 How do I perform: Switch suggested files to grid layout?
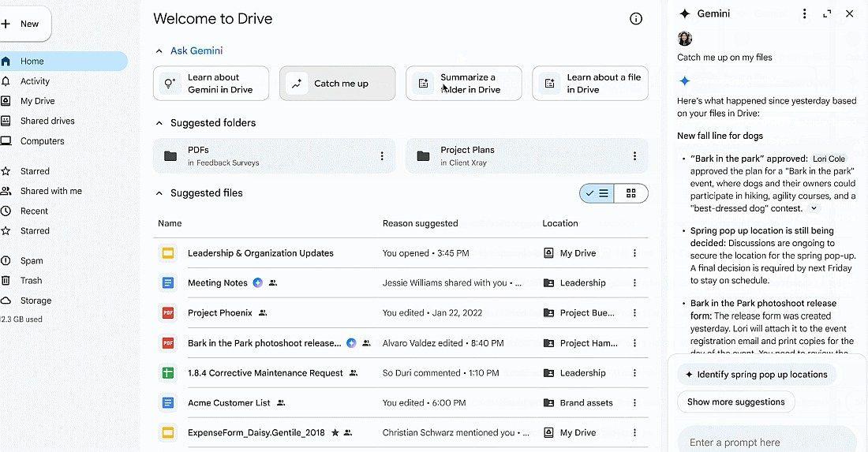631,193
